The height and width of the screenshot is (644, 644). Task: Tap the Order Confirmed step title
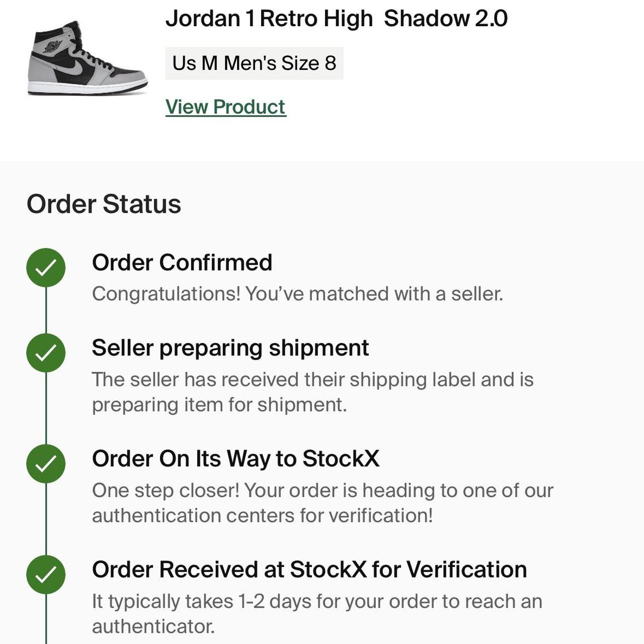[182, 263]
